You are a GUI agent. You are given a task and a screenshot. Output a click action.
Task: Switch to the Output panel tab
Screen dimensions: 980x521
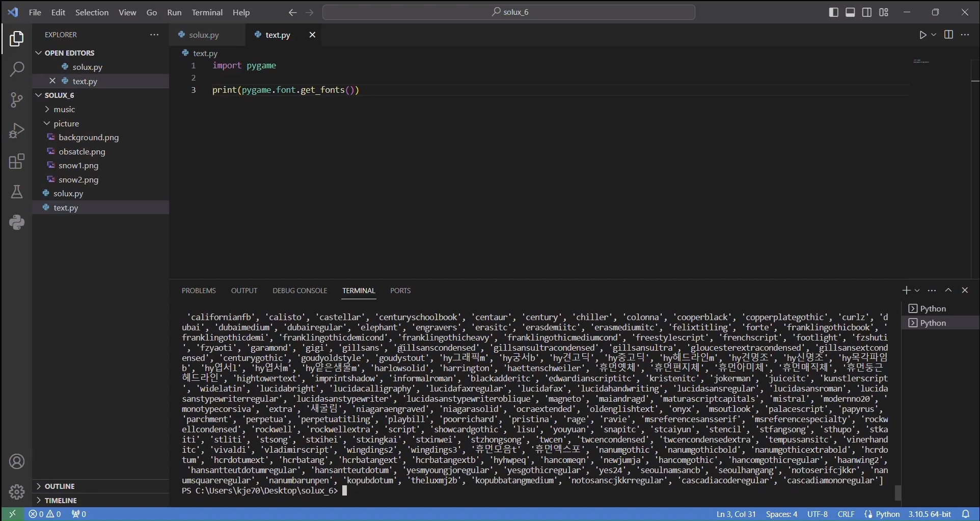pyautogui.click(x=244, y=291)
